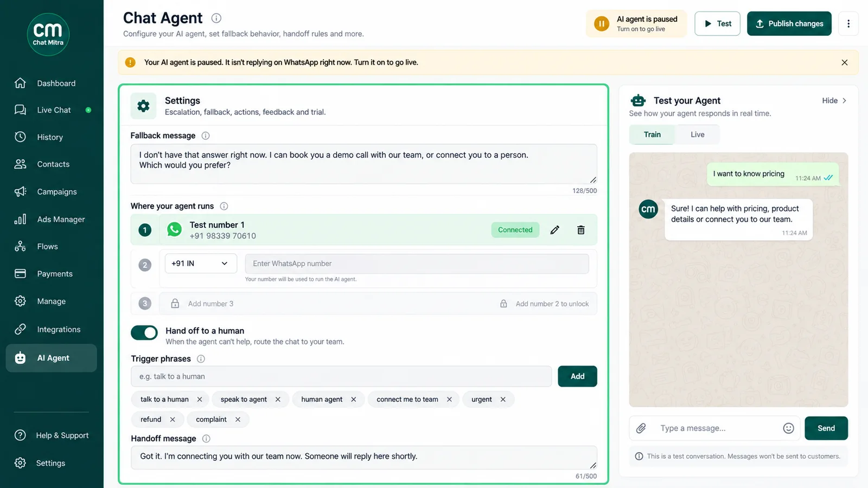Click Add button for trigger phrases
This screenshot has width=868, height=488.
(577, 376)
